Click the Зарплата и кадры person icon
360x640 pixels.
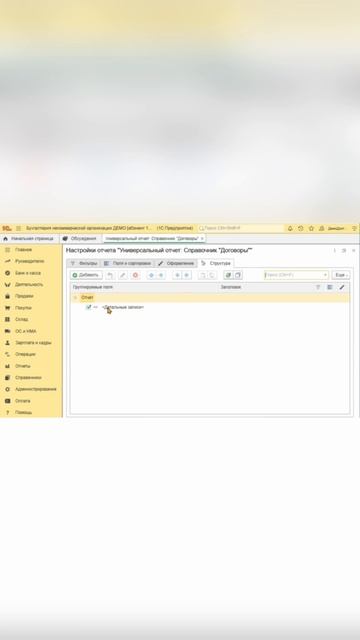tap(7, 343)
